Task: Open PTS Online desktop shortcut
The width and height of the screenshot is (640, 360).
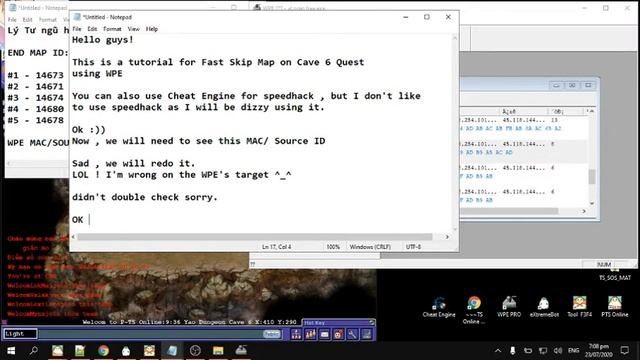Action: point(615,307)
